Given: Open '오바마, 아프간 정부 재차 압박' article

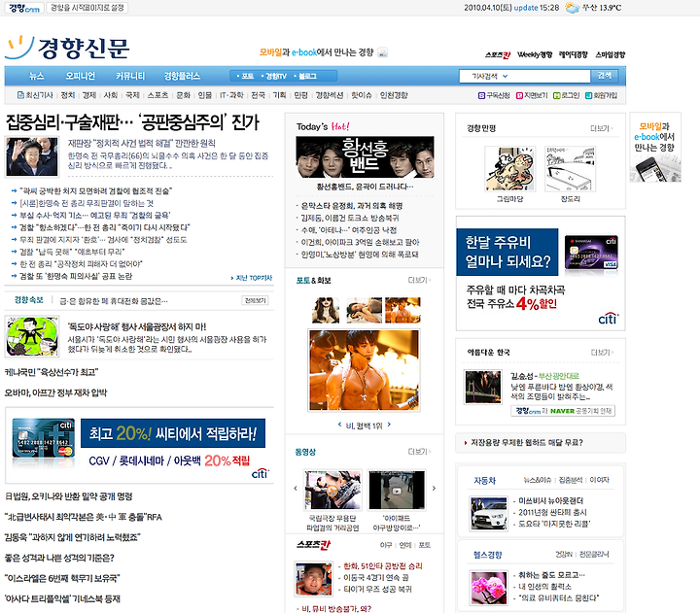Looking at the screenshot, I should point(55,392).
